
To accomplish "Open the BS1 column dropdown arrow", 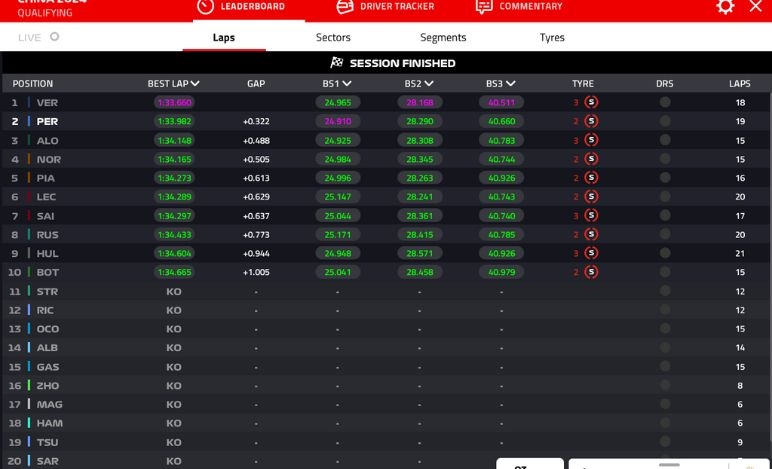I will (x=347, y=84).
